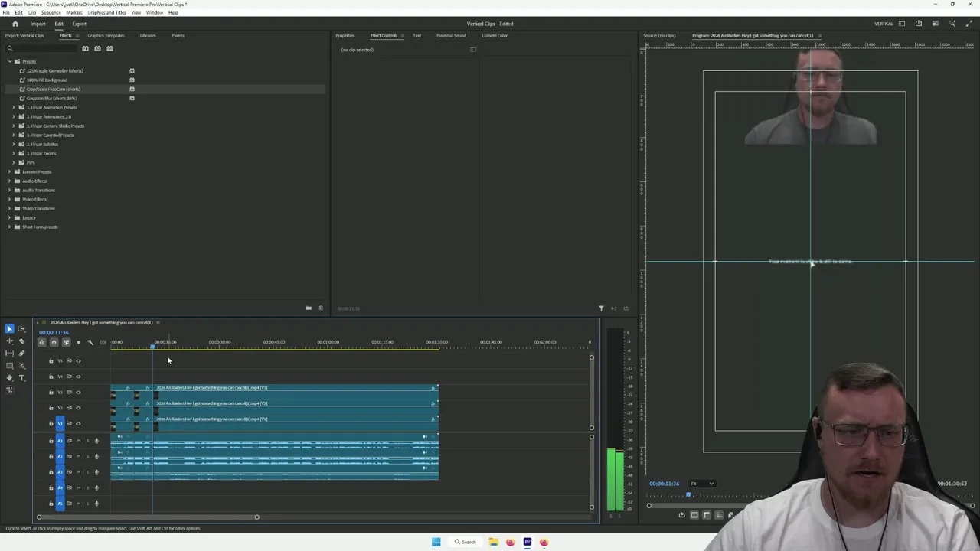Select the Pen tool
The image size is (980, 551).
pos(21,353)
